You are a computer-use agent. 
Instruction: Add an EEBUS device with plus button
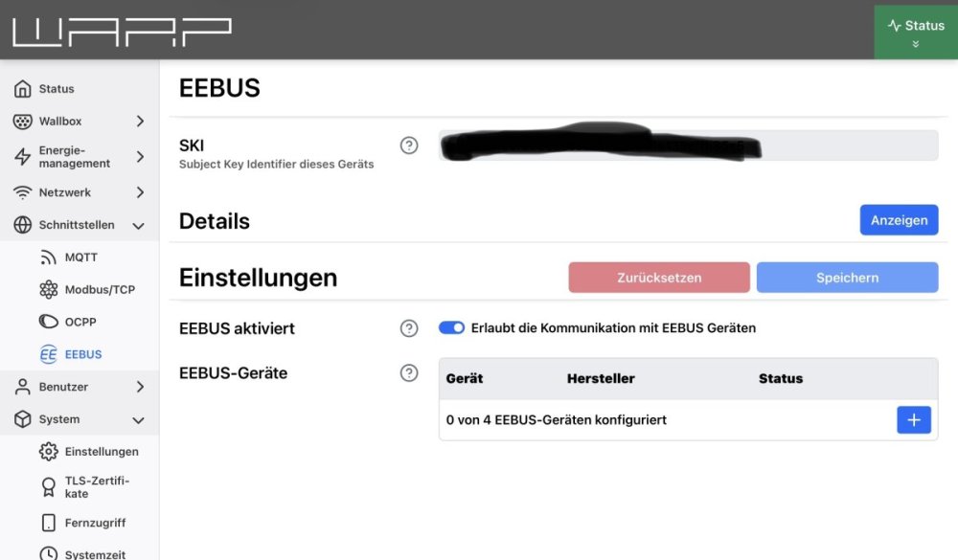coord(913,420)
